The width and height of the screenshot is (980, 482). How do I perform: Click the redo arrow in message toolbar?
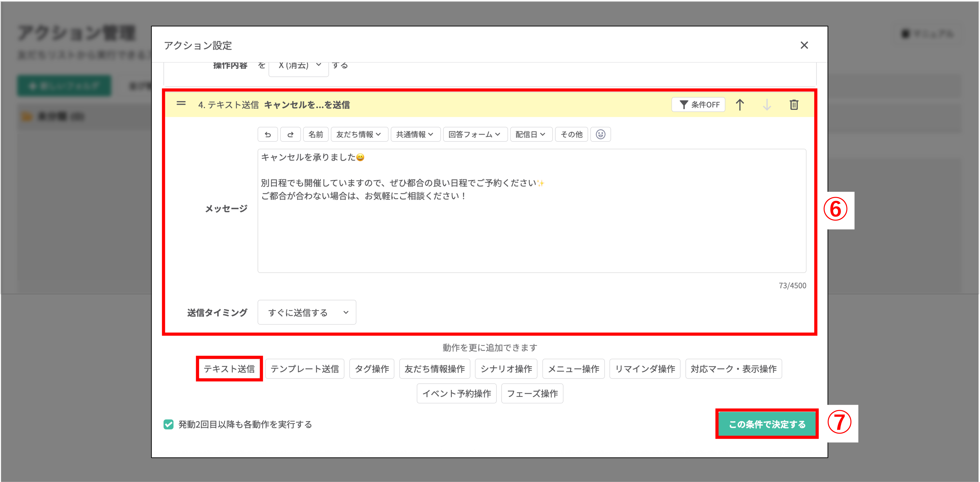(x=290, y=134)
